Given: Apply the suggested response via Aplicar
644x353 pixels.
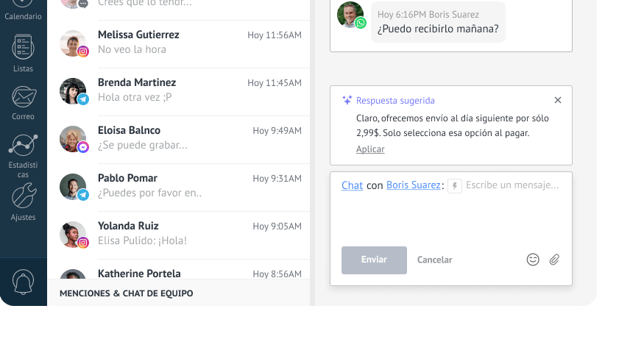Looking at the screenshot, I should [x=370, y=149].
